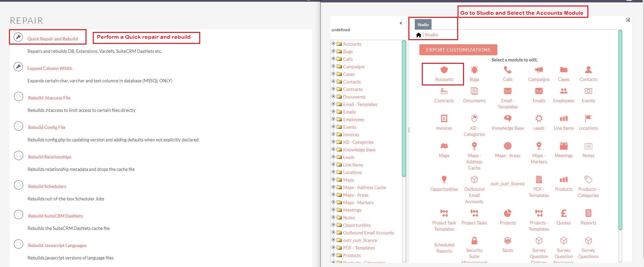Open the Calls phone icon

pos(508,70)
